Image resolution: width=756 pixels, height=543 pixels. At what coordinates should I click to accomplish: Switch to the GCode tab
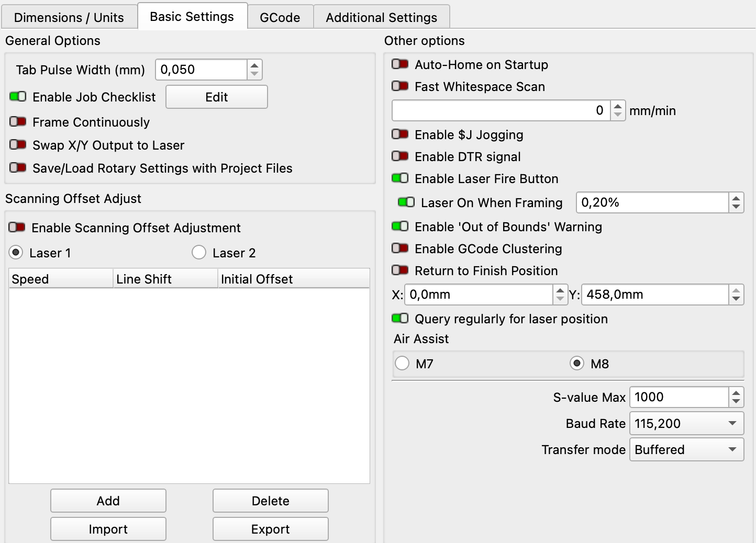point(281,17)
